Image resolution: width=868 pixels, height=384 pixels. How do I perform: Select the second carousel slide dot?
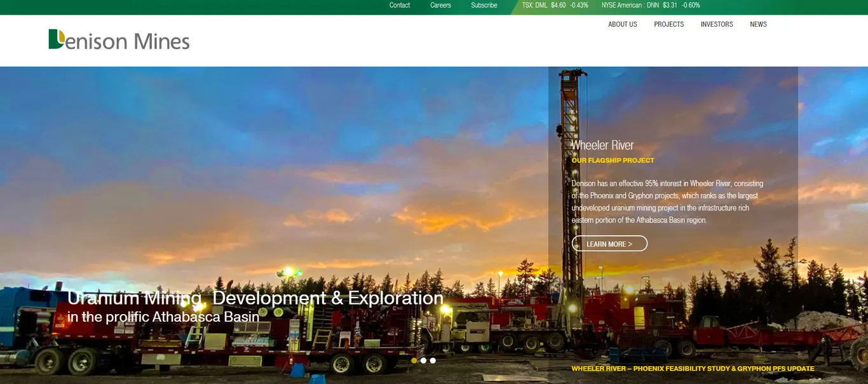423,360
